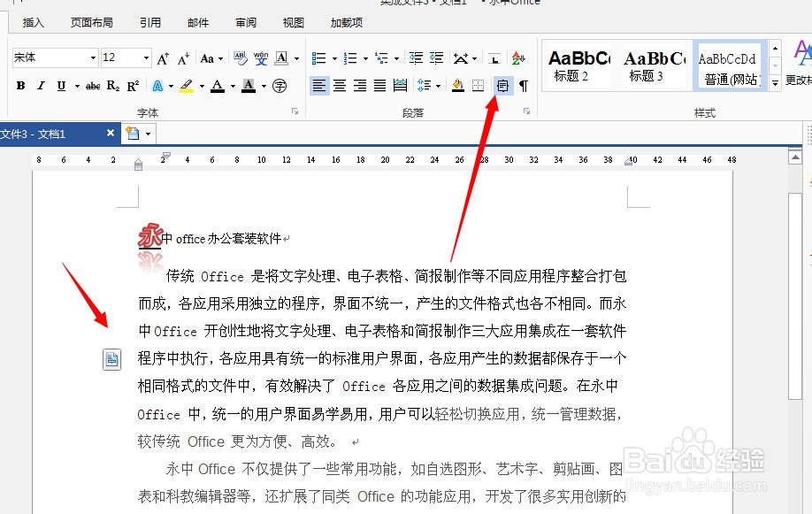Viewport: 812px width, 514px height.
Task: Open dropdown arrow next to character border
Action: (296, 58)
